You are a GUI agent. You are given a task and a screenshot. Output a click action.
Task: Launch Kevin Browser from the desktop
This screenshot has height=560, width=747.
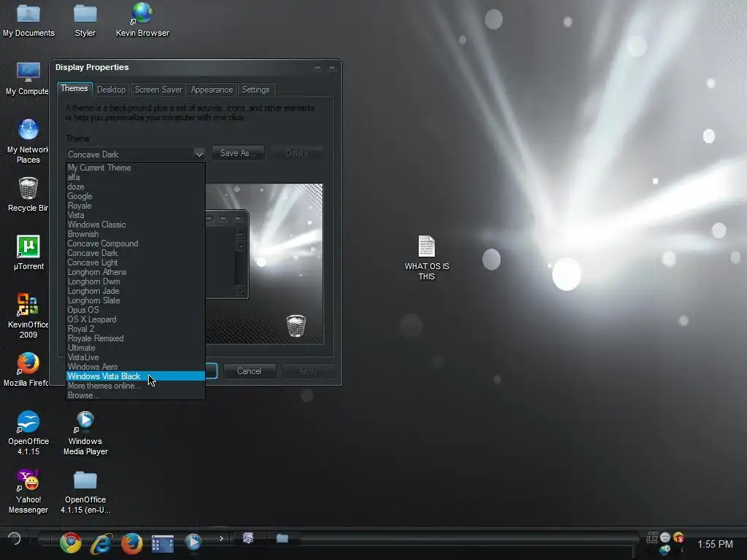[x=142, y=20]
